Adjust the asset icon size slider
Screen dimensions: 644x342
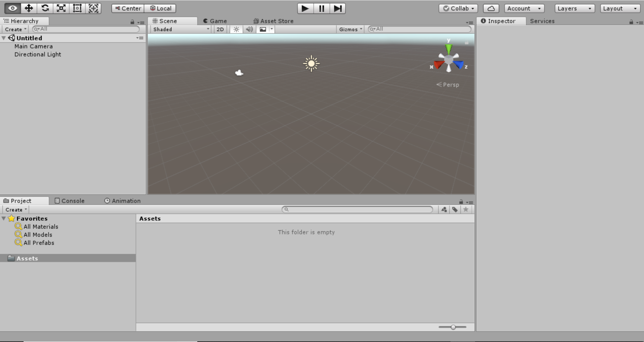[453, 327]
